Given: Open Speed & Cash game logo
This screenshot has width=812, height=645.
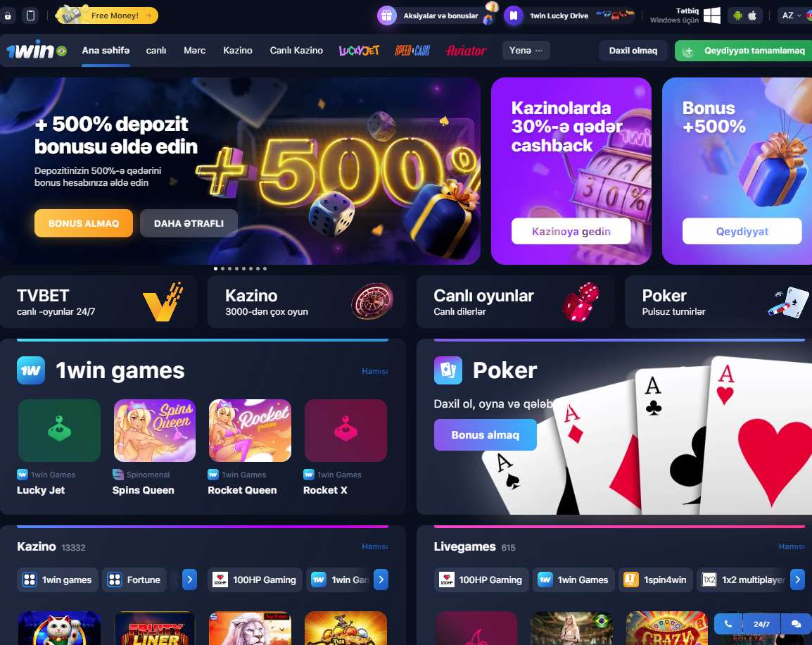Looking at the screenshot, I should 412,50.
